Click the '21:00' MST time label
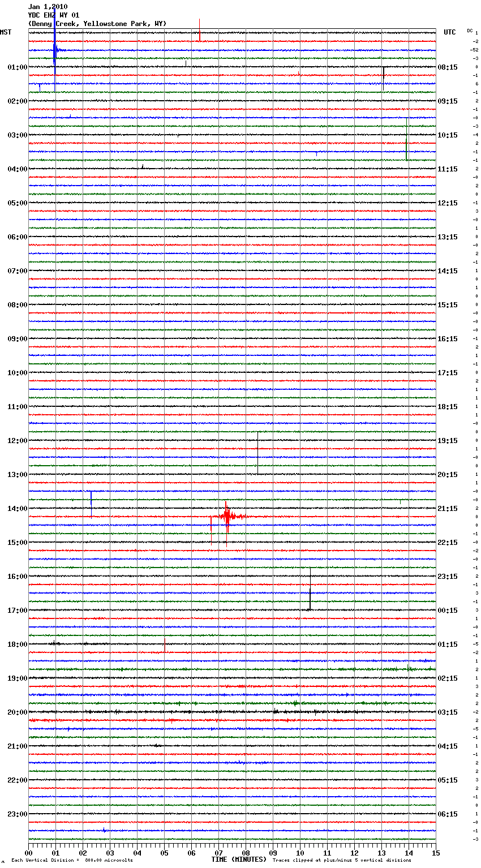 [x=18, y=746]
